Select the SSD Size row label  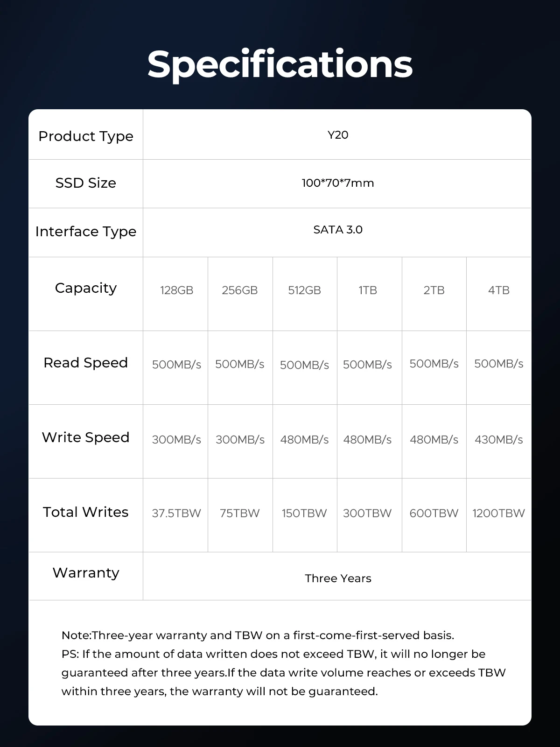(86, 183)
